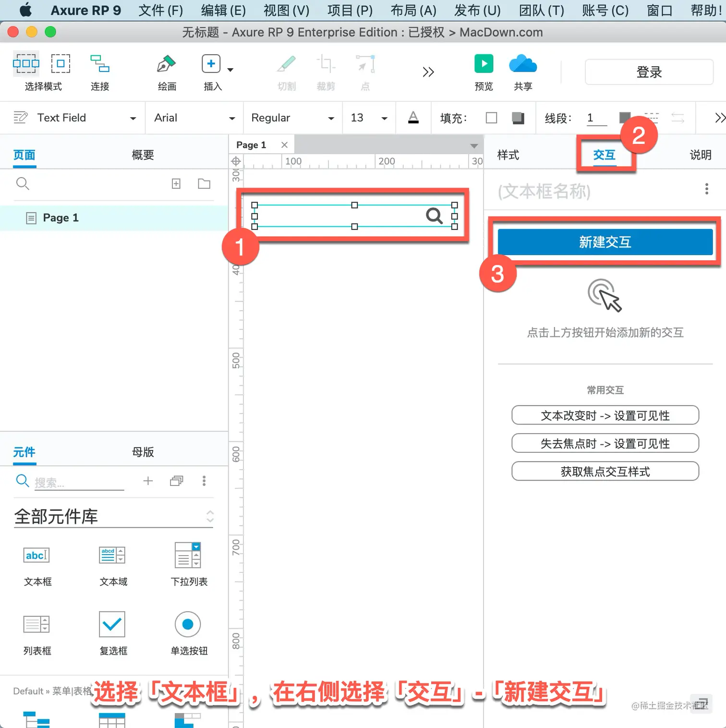
Task: Switch to the Style (样式) tab
Action: tap(508, 155)
